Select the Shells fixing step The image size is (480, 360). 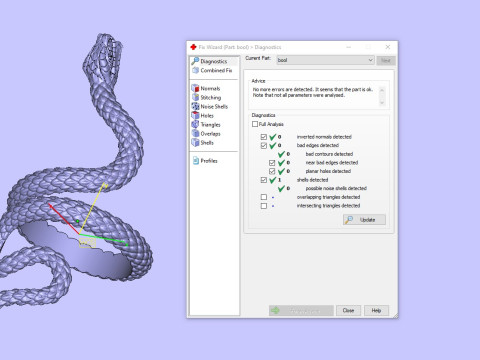[203, 142]
